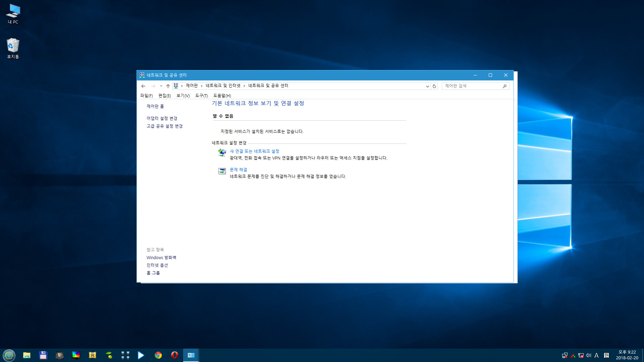Image resolution: width=644 pixels, height=362 pixels.
Task: Open the recent locations dropdown arrow
Action: coord(161,86)
